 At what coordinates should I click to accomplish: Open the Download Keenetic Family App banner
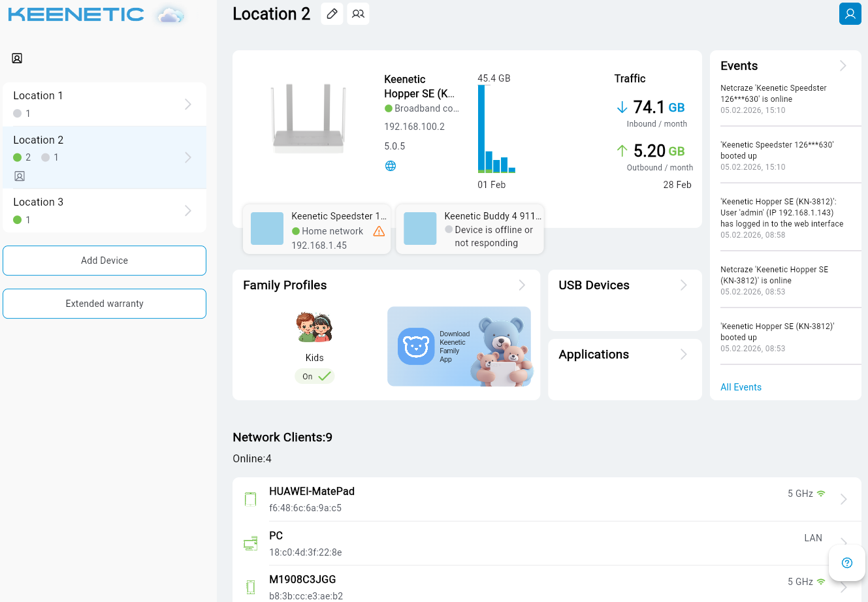pos(459,347)
